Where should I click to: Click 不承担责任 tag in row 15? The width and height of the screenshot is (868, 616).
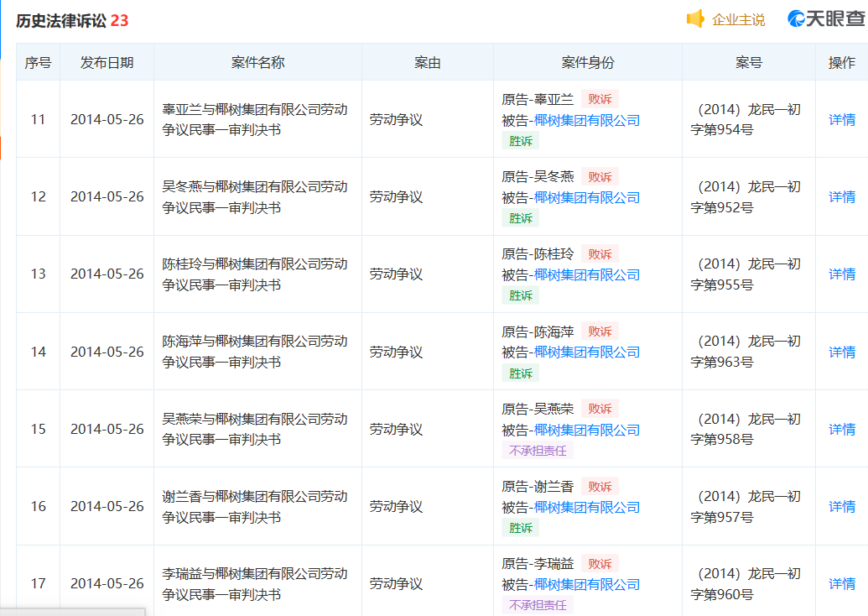(x=537, y=451)
